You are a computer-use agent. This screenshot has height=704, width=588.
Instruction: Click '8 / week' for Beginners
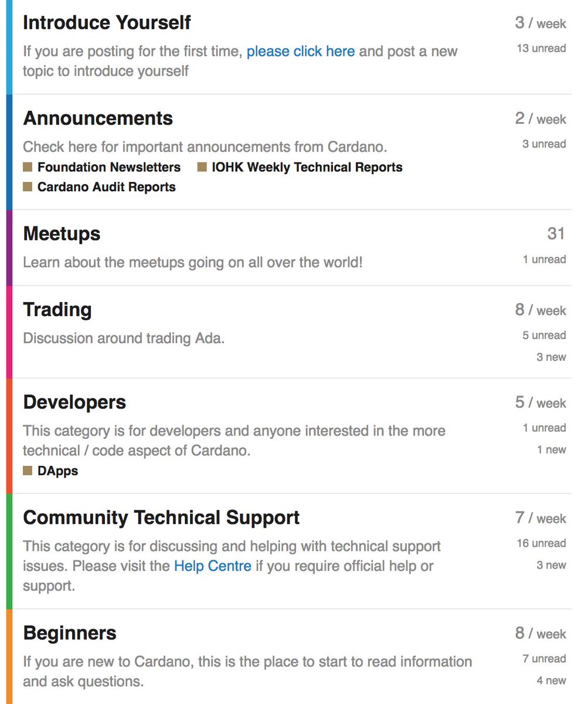coord(541,634)
